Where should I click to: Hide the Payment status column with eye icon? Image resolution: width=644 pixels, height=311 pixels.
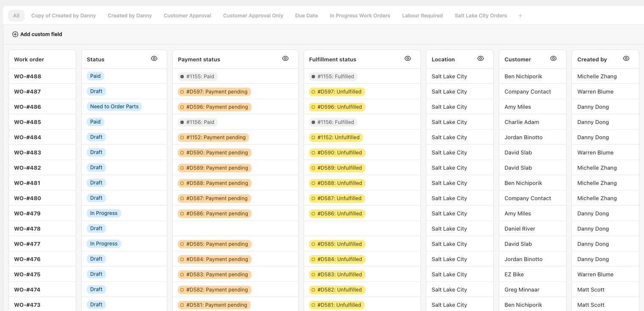pos(285,59)
